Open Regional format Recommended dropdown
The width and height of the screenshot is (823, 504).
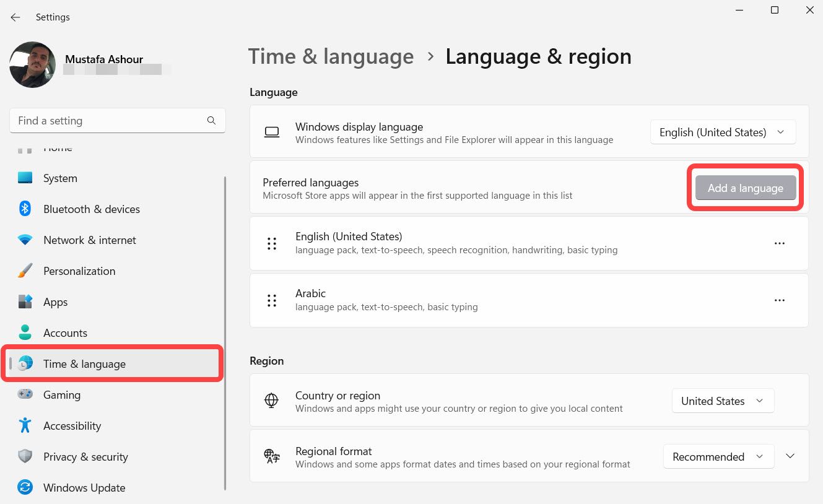tap(718, 457)
